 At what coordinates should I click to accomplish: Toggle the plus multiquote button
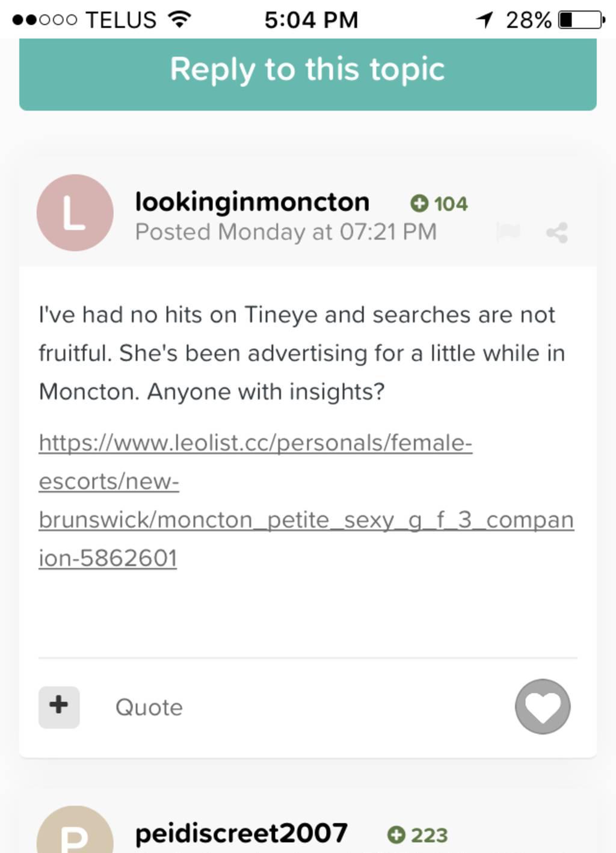(x=59, y=707)
